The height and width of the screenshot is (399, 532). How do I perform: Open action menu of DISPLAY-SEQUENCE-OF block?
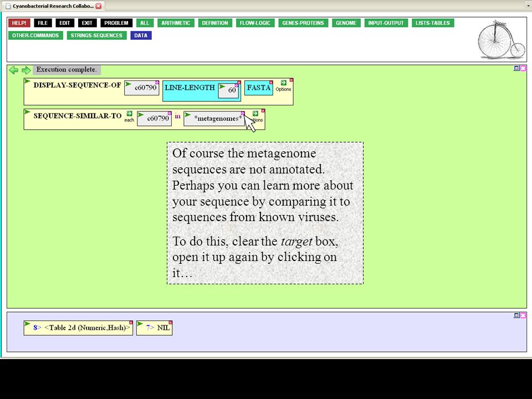(x=28, y=81)
